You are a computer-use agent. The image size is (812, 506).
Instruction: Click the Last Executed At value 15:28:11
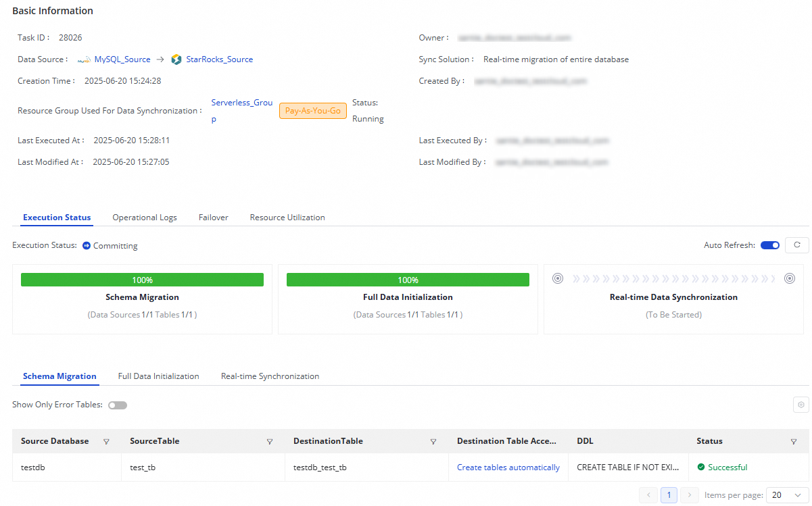[131, 141]
